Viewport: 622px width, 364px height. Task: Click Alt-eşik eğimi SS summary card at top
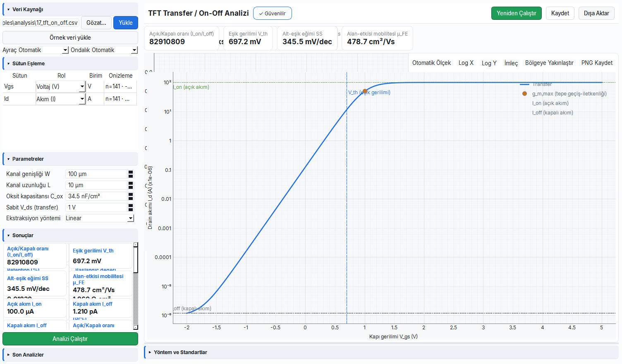tap(307, 38)
